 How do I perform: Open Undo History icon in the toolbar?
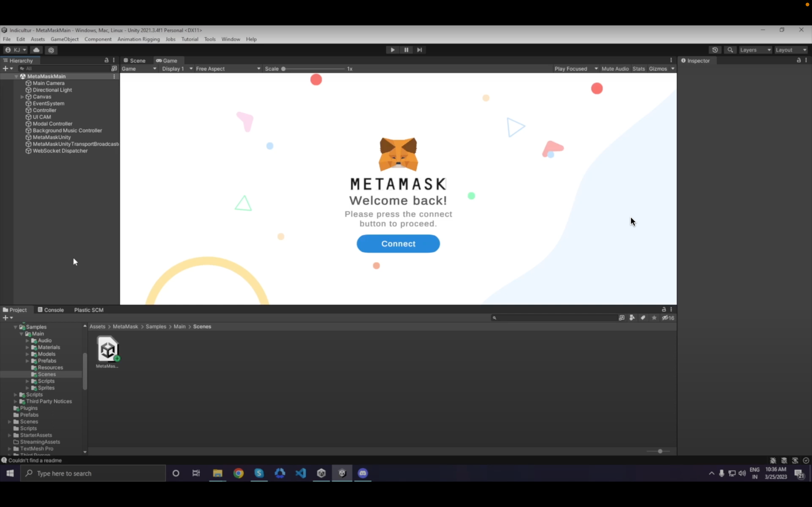point(715,50)
